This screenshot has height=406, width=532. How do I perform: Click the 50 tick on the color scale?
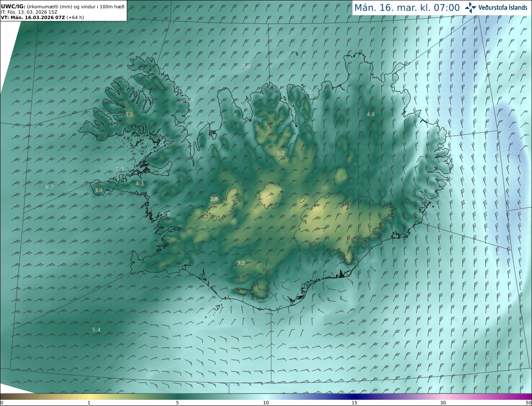(x=529, y=403)
